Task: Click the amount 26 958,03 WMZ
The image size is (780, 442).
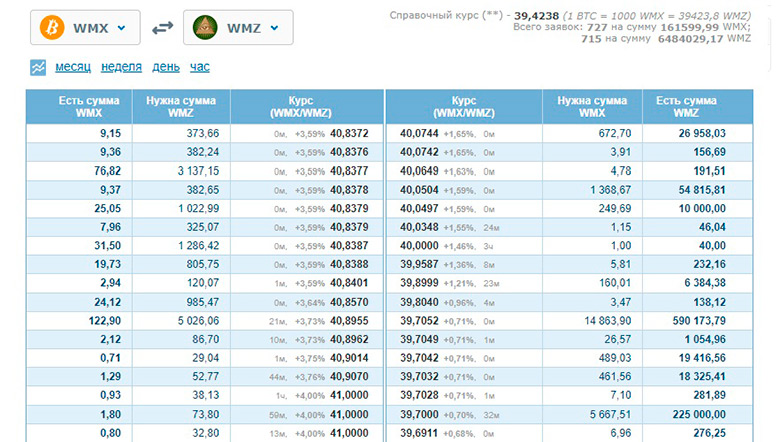Action: (x=702, y=133)
